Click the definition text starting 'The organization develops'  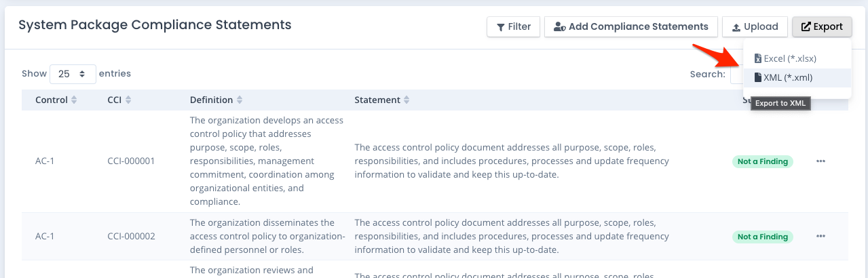(267, 161)
